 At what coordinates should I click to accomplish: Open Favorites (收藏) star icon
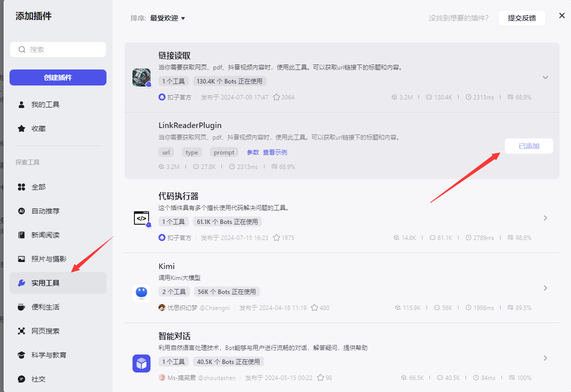21,128
